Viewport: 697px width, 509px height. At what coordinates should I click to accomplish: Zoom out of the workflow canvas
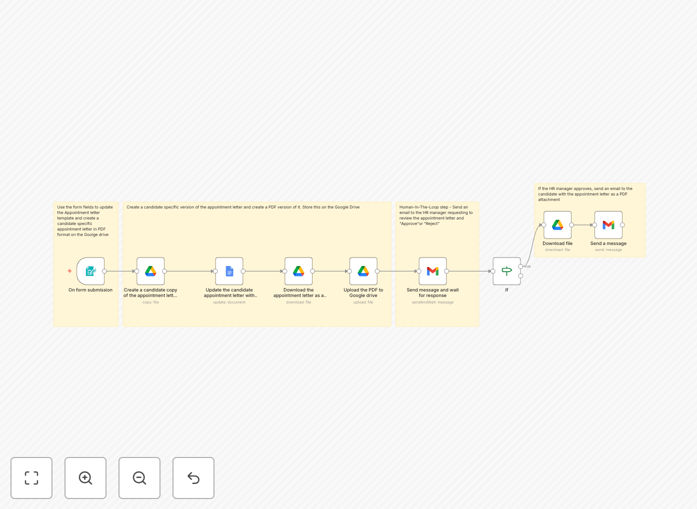tap(139, 478)
